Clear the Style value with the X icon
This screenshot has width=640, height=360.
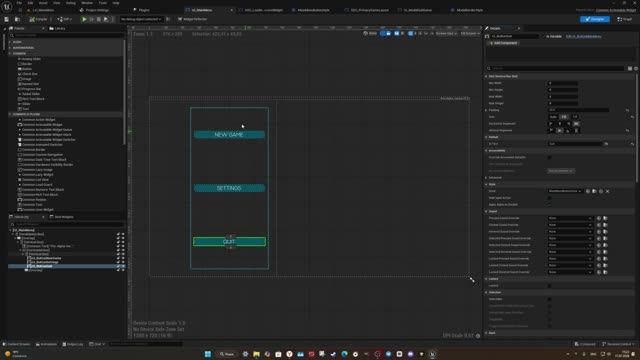tap(607, 191)
